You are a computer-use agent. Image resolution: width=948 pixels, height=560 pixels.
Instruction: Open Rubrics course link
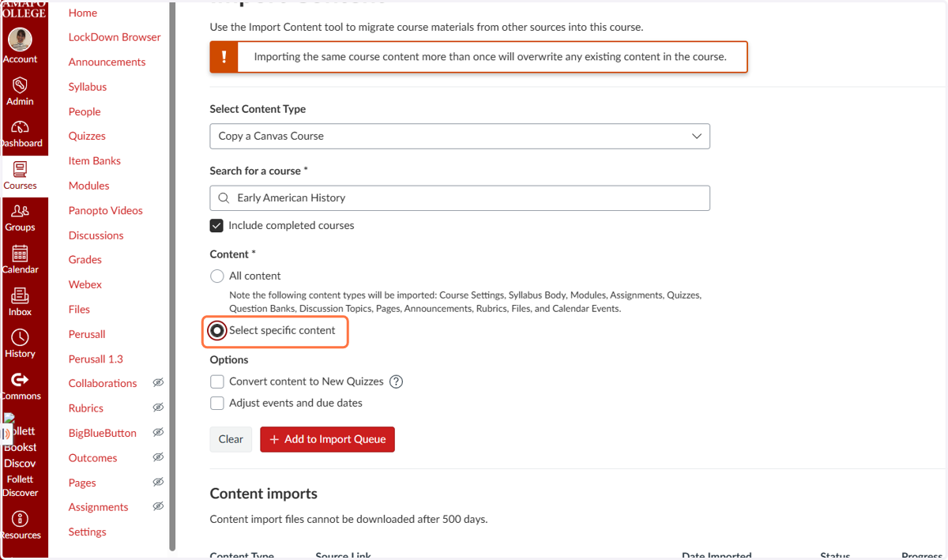click(86, 408)
